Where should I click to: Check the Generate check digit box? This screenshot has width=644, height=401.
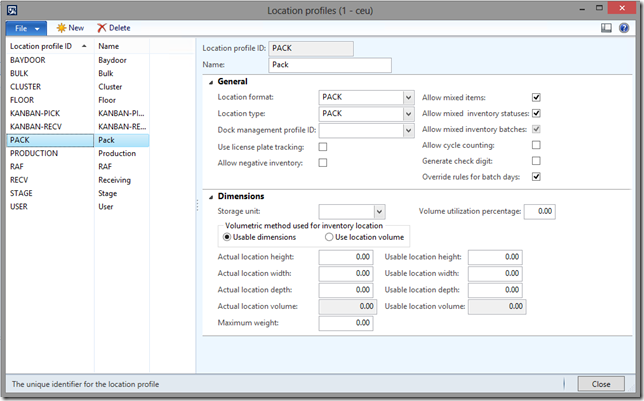click(536, 161)
